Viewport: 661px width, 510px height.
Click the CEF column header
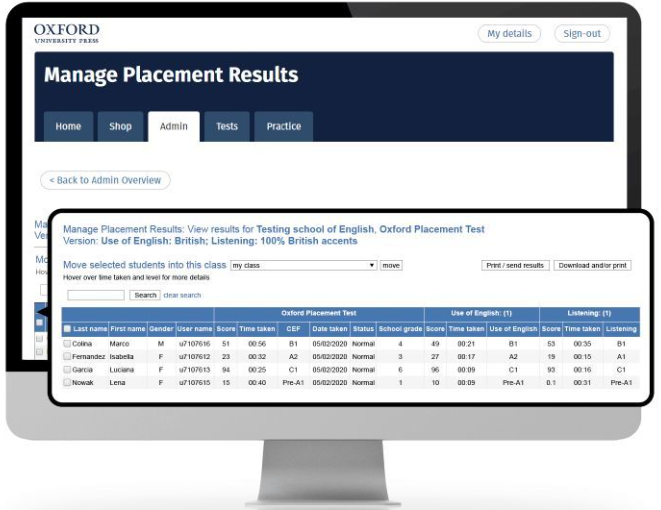[x=293, y=329]
